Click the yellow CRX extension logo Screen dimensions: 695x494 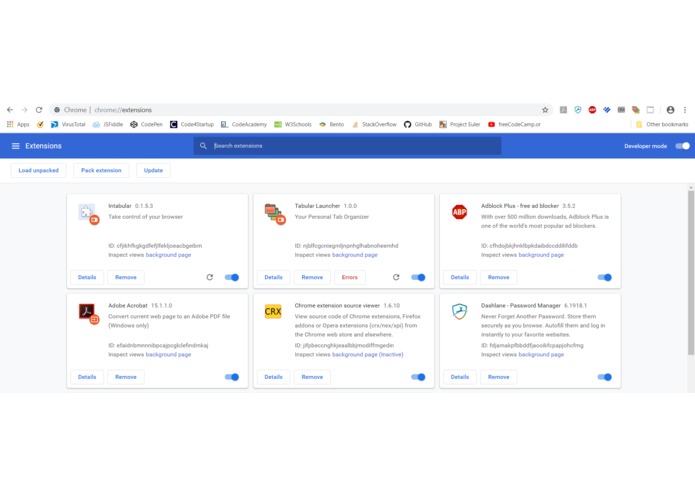(x=273, y=311)
